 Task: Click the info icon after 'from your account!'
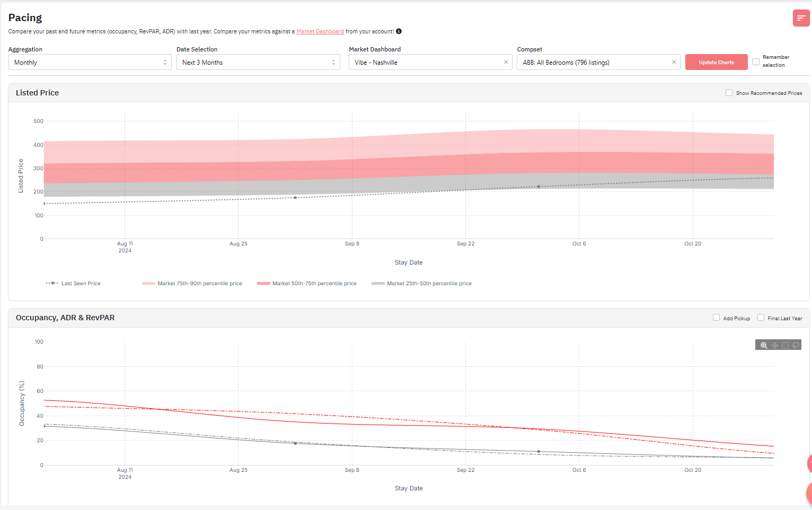399,31
